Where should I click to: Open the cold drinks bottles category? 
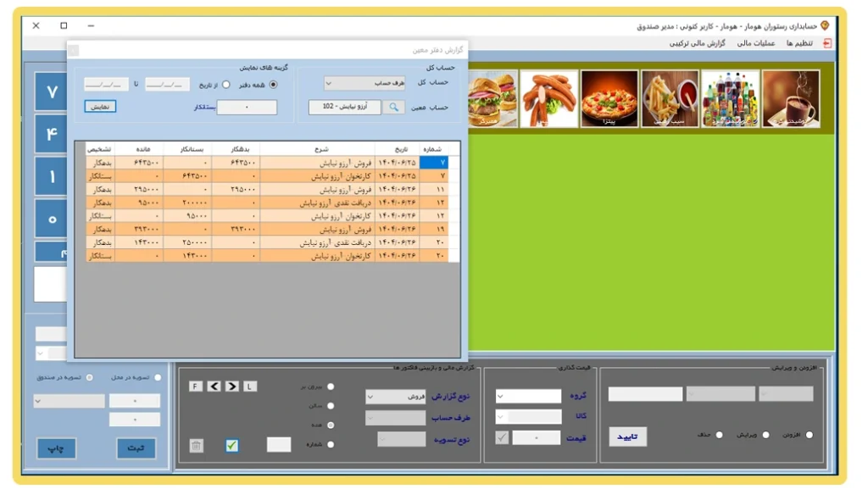click(730, 98)
